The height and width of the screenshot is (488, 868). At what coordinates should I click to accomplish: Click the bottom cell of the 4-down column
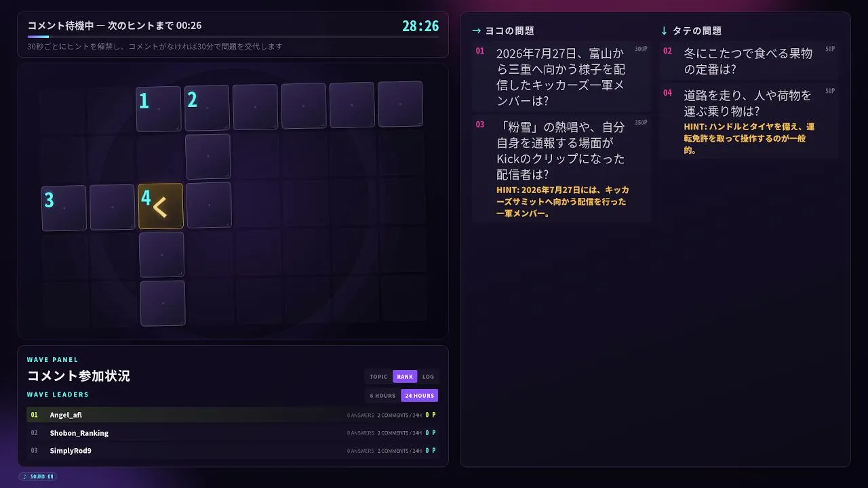pyautogui.click(x=162, y=303)
